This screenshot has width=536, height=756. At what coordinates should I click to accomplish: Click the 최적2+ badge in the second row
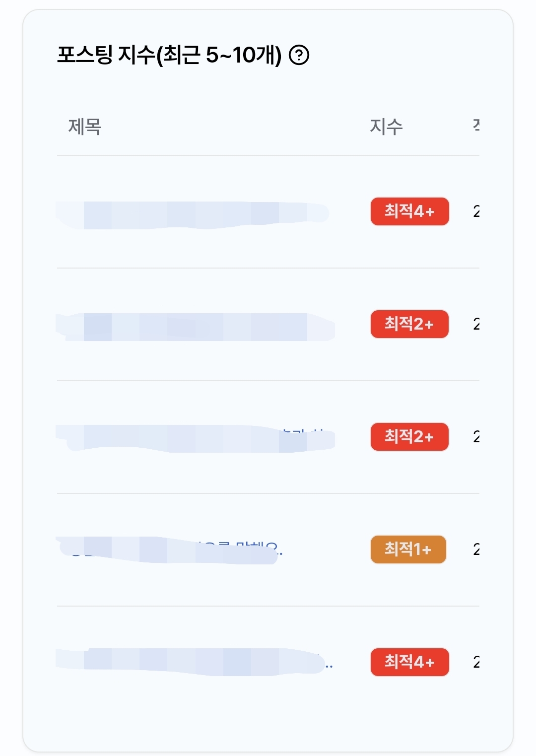409,324
